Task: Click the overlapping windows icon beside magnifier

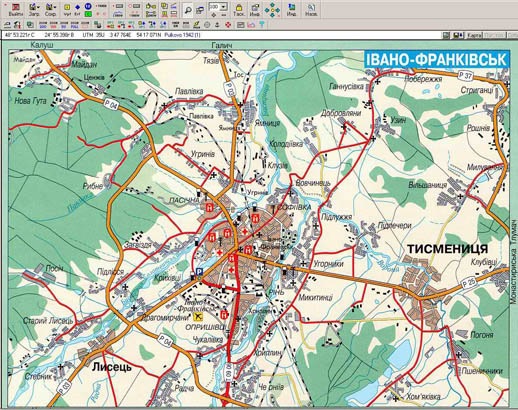Action: (x=200, y=10)
